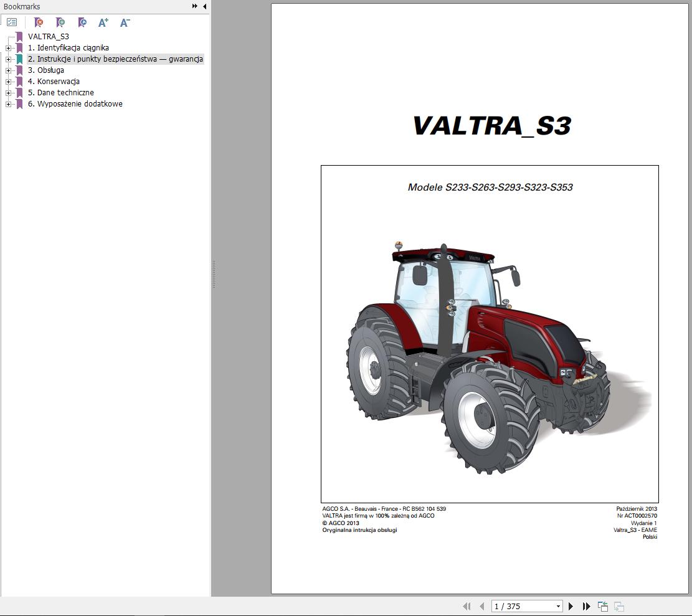Click Oryginalna intrukcja obsługi text
This screenshot has width=692, height=616.
coord(359,530)
